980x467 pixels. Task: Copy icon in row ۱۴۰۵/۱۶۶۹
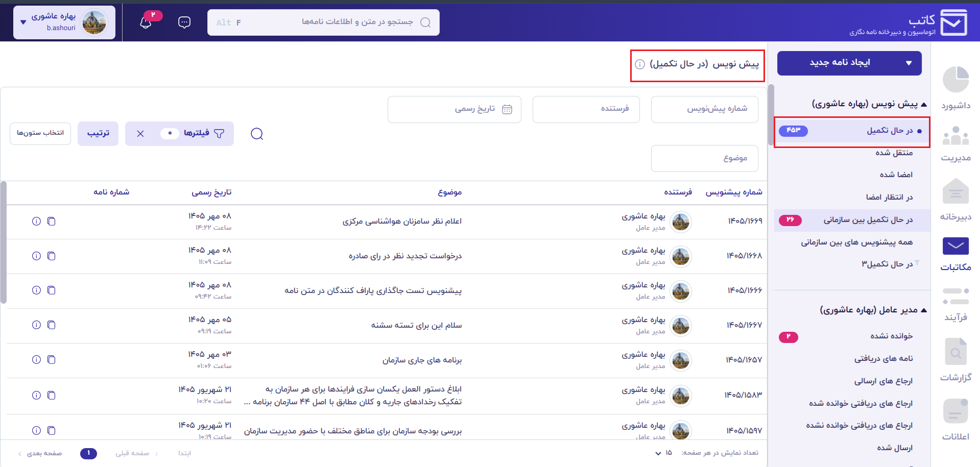click(51, 221)
